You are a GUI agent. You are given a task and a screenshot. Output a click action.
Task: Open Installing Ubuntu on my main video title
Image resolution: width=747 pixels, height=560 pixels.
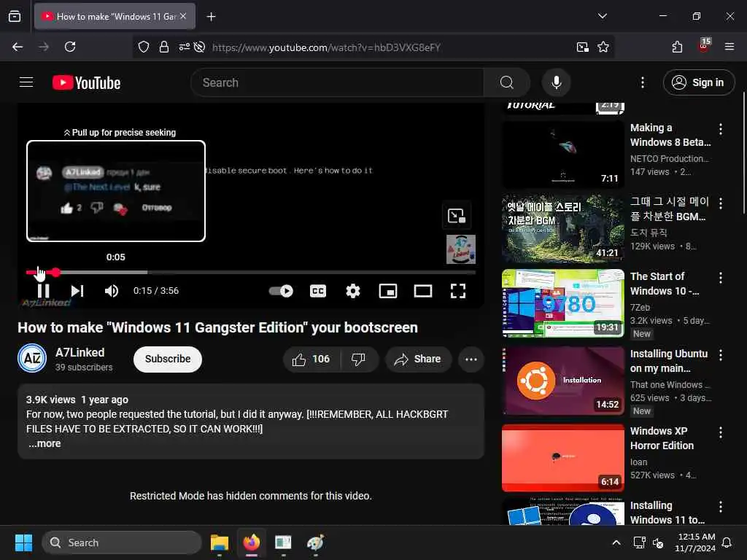[668, 361]
